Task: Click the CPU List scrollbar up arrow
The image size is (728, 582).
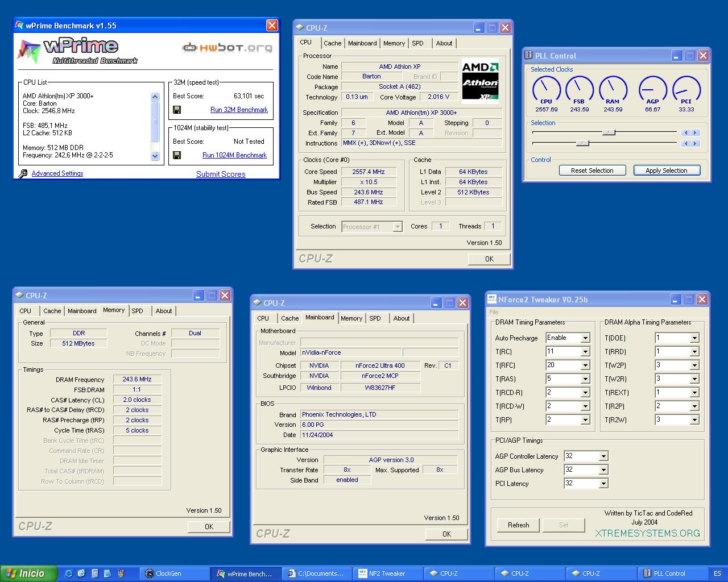Action: point(155,97)
